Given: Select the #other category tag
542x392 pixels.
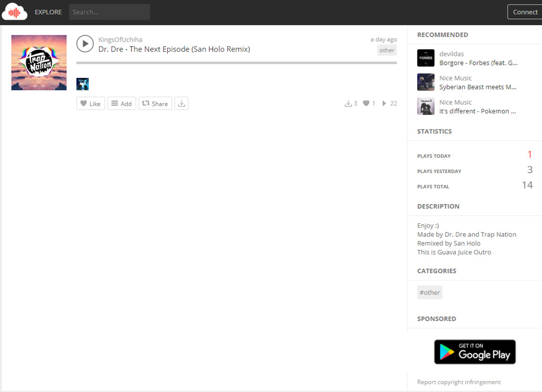Looking at the screenshot, I should [x=430, y=293].
